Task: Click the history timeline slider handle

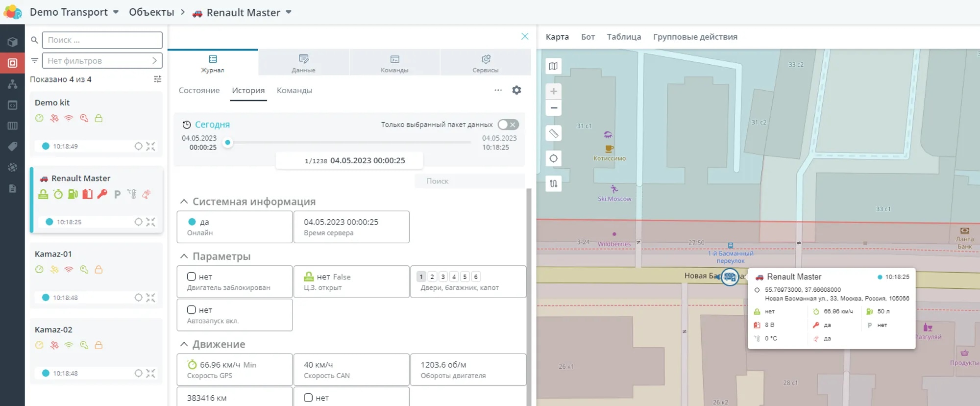Action: (227, 143)
